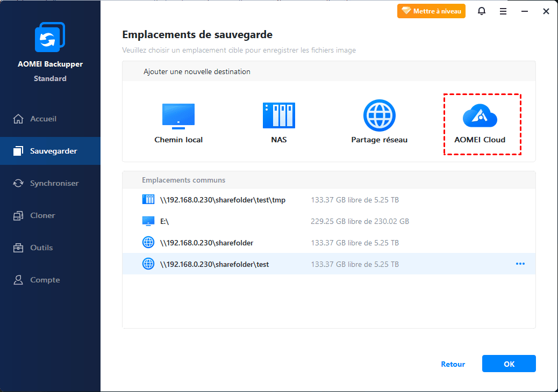Click Mettre à niveau upgrade button
The image size is (558, 392).
pos(431,11)
